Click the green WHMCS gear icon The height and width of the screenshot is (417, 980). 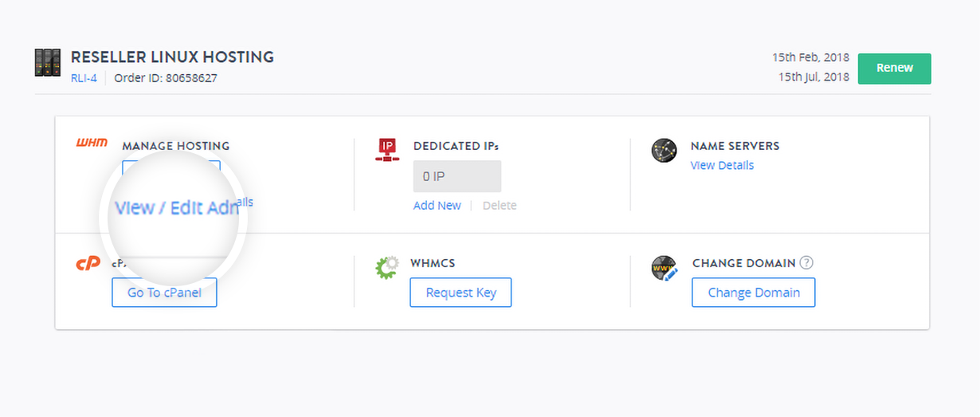point(386,267)
